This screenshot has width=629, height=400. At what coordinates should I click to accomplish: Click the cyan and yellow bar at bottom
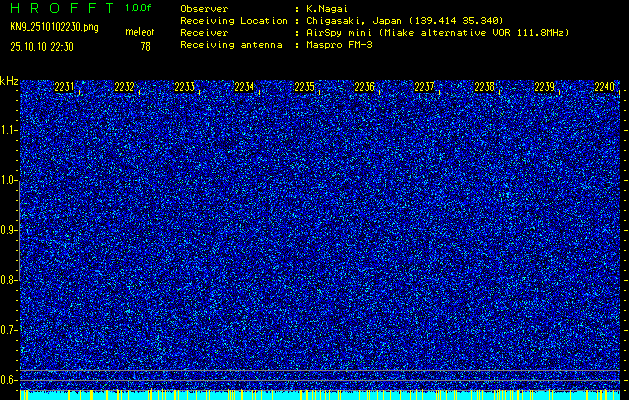pyautogui.click(x=320, y=395)
